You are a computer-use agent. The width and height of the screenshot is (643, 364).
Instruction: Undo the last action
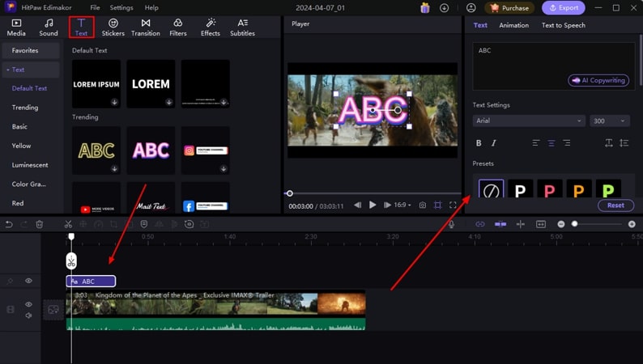click(9, 224)
